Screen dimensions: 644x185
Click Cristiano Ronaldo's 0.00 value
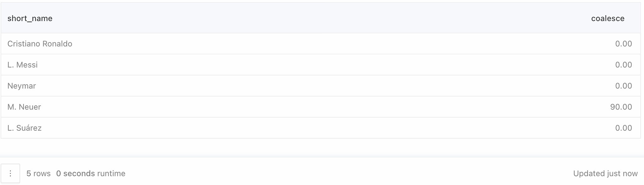tap(624, 44)
